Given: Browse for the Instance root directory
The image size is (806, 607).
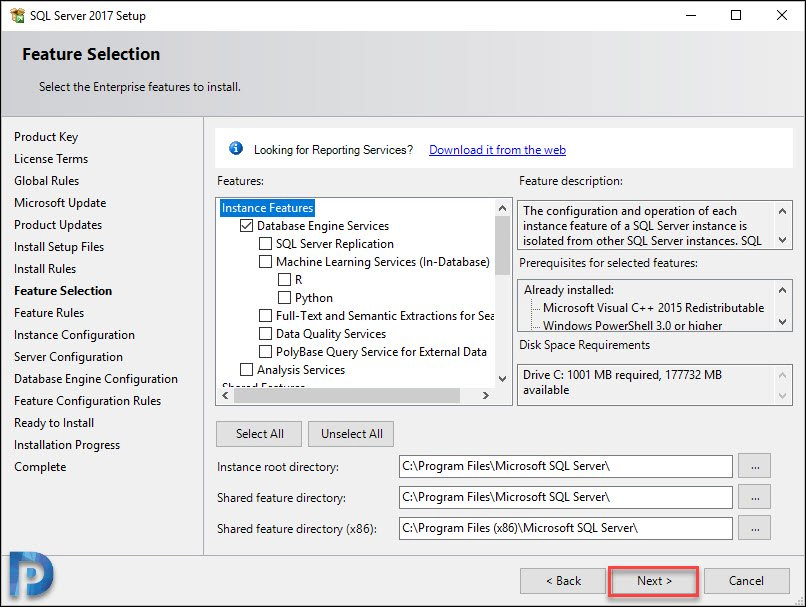Looking at the screenshot, I should coord(755,467).
